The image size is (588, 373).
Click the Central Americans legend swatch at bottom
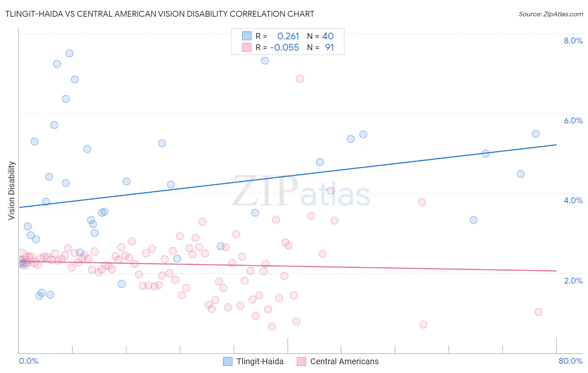coord(302,361)
